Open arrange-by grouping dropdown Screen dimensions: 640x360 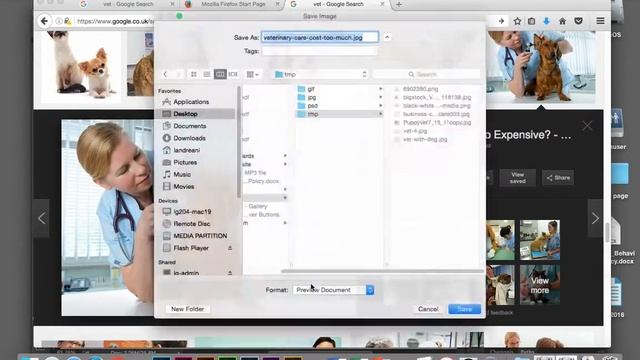point(252,74)
